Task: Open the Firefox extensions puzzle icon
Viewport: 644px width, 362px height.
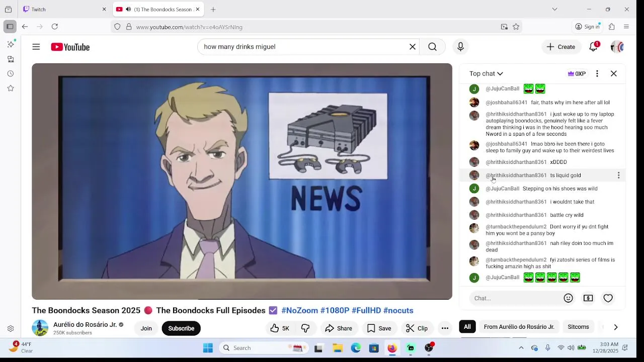Action: click(x=612, y=27)
